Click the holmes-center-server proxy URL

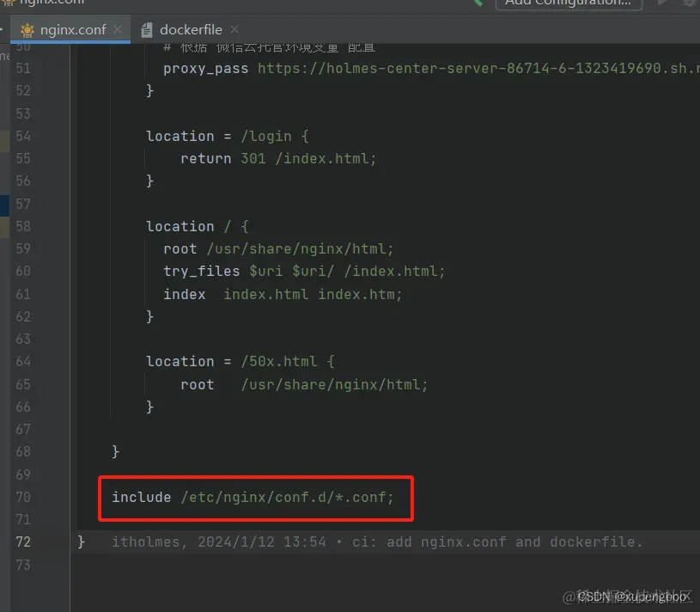(478, 69)
